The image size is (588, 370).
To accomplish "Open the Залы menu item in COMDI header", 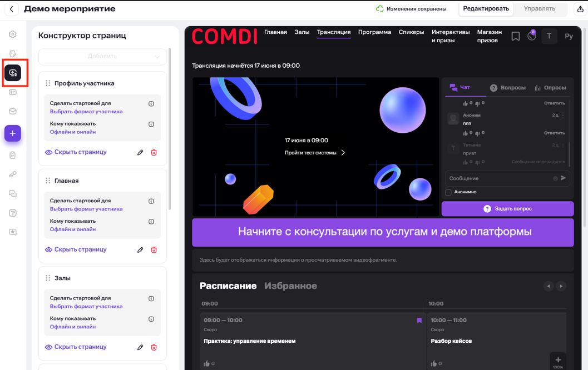I will 302,32.
